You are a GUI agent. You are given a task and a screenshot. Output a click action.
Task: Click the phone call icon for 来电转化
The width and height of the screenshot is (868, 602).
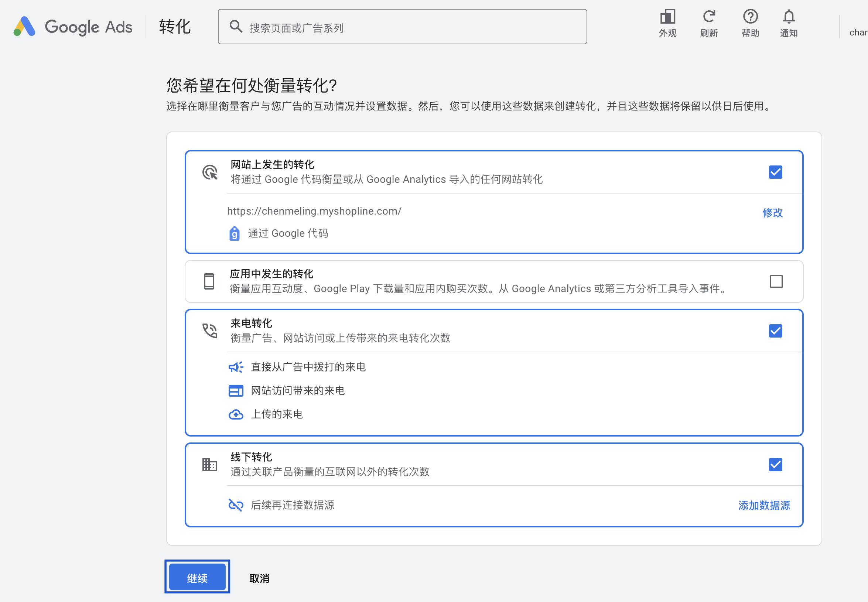pyautogui.click(x=210, y=331)
